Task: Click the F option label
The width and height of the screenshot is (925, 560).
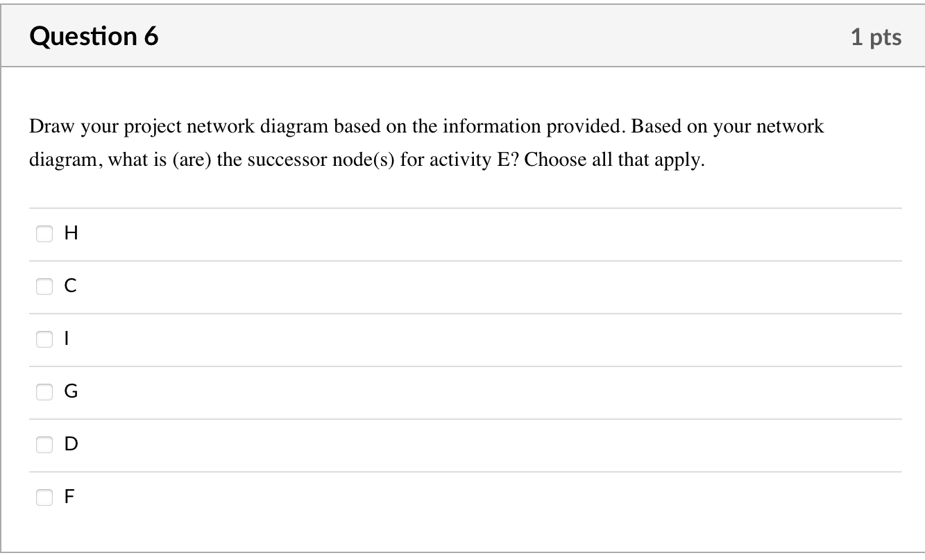Action: pyautogui.click(x=70, y=497)
